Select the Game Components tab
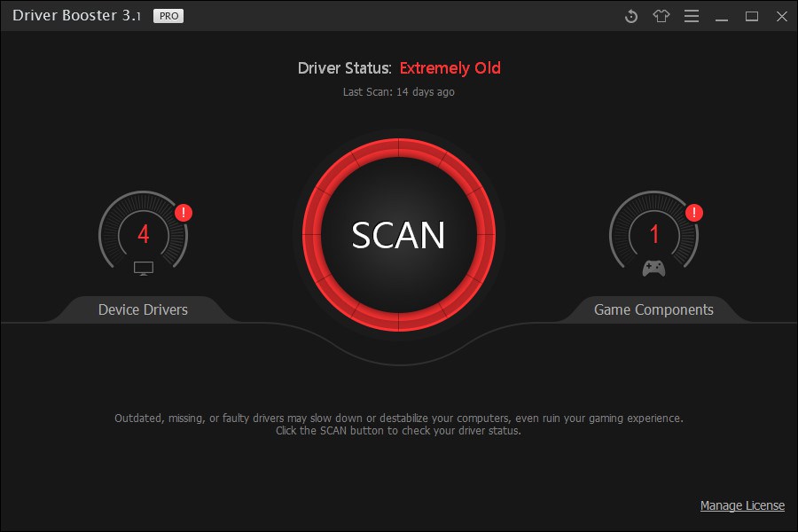Screen dimensions: 798x532 click(653, 309)
